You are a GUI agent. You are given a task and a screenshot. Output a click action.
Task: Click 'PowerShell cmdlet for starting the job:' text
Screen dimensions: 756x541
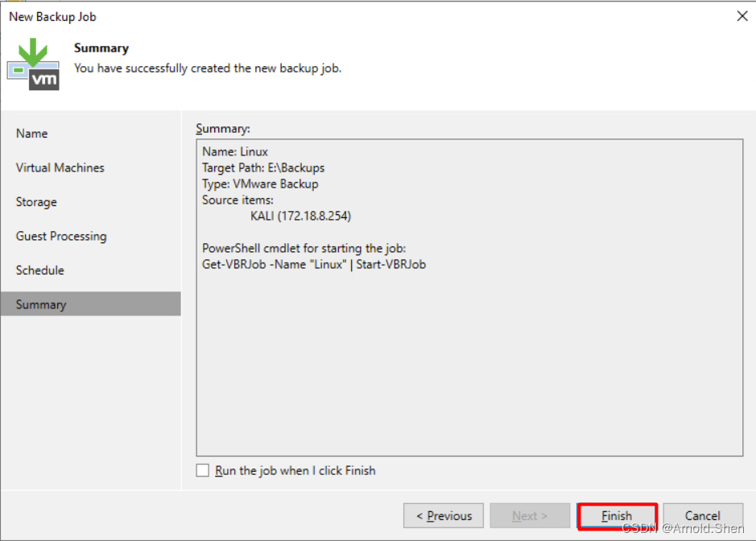[304, 248]
